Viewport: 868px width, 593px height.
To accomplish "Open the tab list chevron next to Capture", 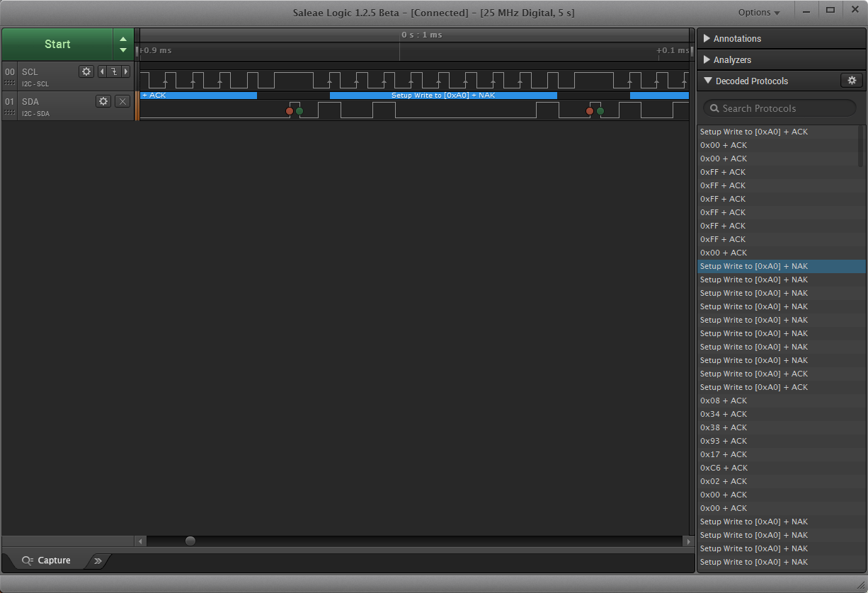I will pos(98,560).
